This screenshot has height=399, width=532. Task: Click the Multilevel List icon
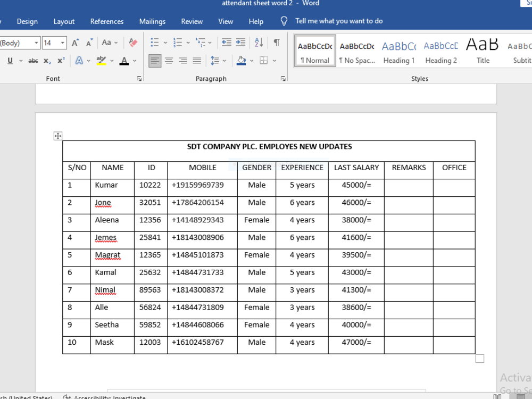coord(201,43)
